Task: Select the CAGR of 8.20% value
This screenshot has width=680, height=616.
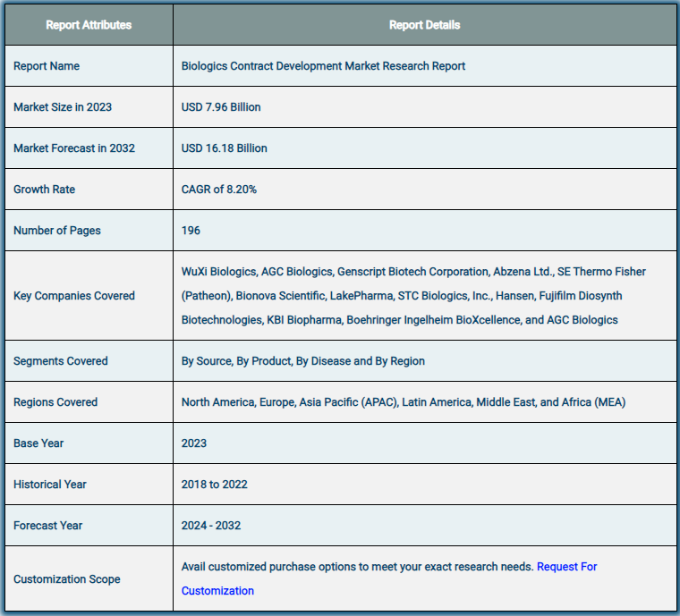Action: pos(219,190)
